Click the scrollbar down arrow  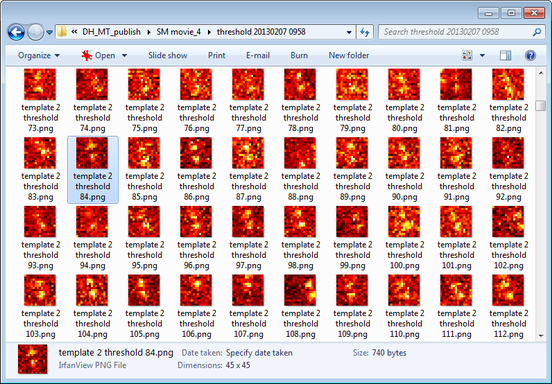[541, 336]
